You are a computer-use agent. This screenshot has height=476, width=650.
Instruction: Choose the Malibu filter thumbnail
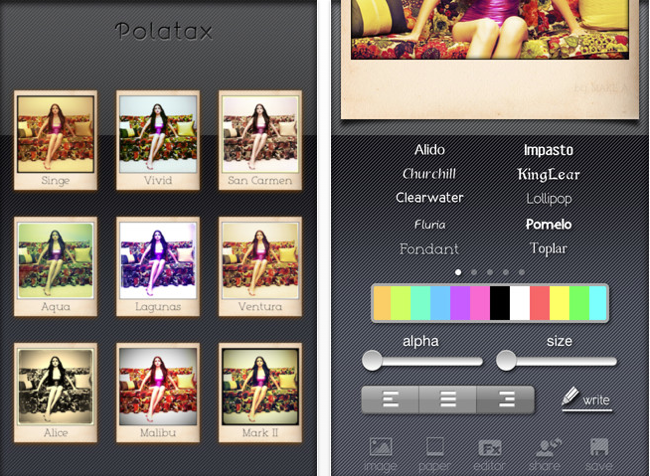(x=158, y=393)
